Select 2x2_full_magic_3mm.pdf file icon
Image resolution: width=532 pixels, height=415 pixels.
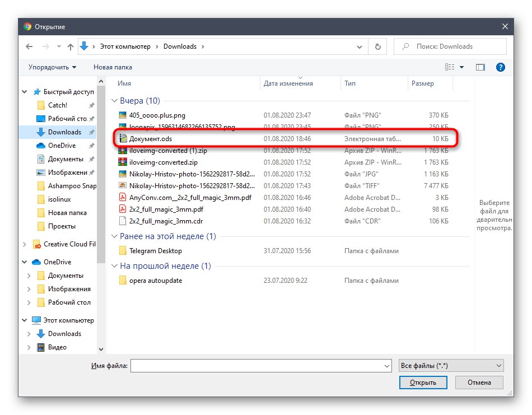pos(123,209)
